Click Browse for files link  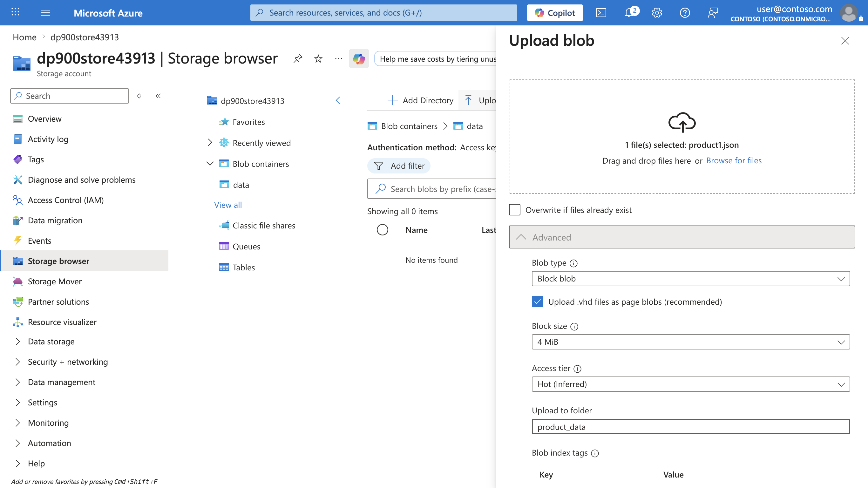pyautogui.click(x=734, y=160)
